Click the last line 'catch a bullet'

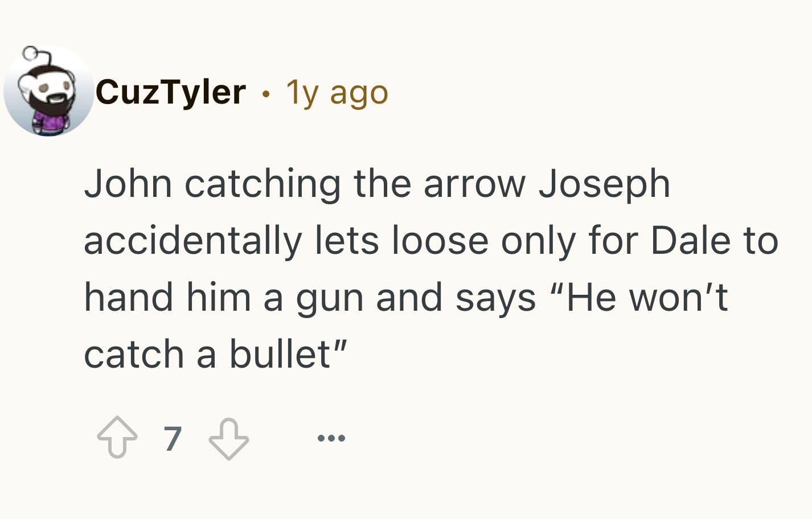tap(215, 353)
